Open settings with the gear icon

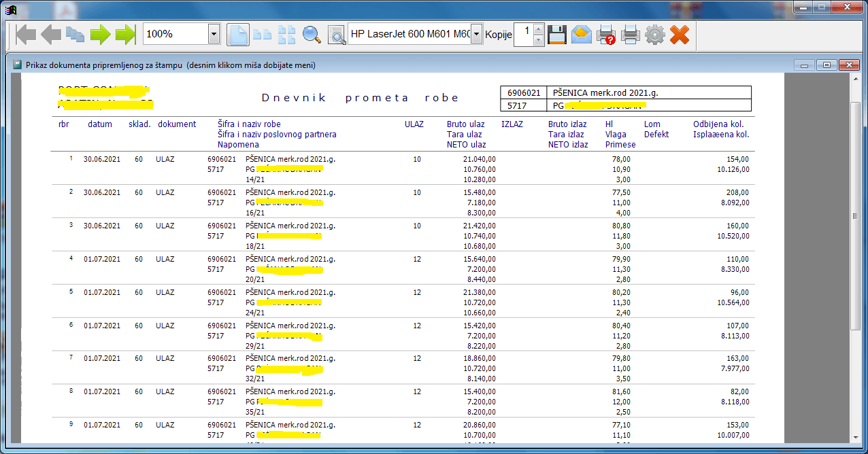point(655,35)
